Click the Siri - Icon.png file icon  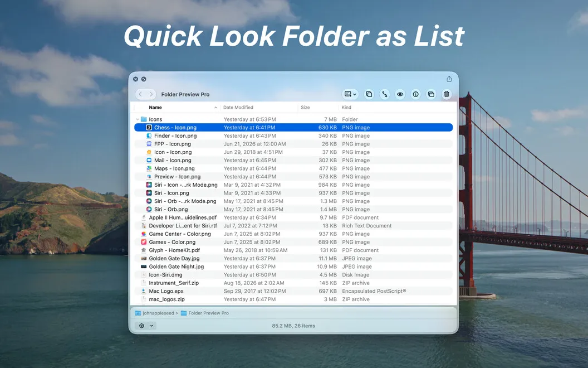149,193
